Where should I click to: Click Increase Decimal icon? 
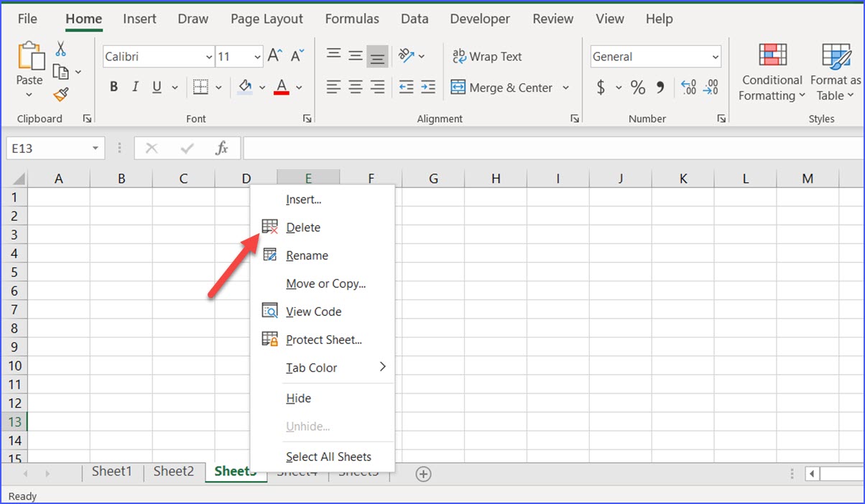click(688, 88)
